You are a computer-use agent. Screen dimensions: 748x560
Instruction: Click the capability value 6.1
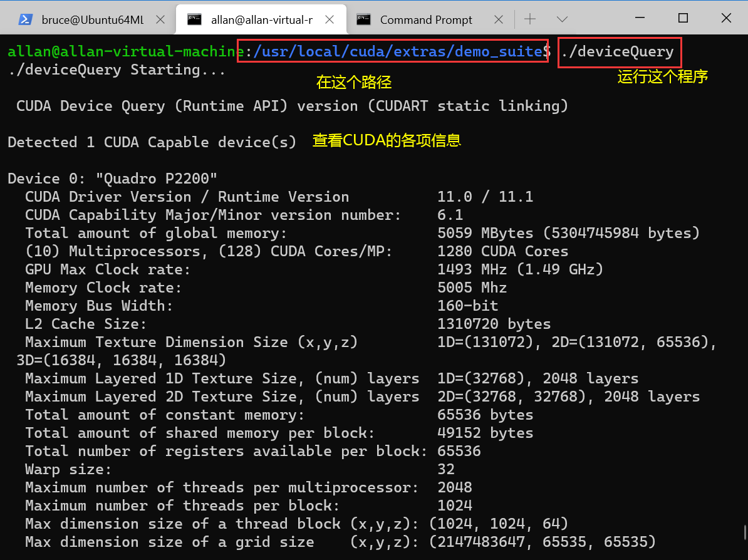point(450,215)
